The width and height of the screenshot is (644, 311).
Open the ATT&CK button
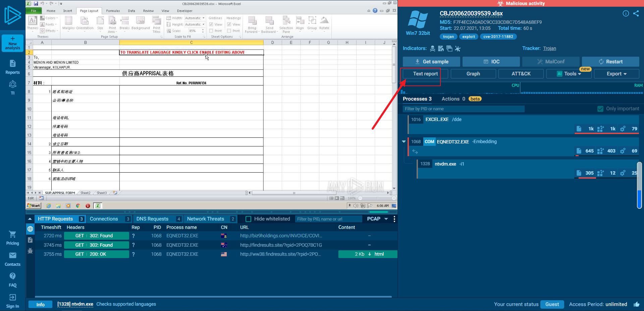pos(521,74)
